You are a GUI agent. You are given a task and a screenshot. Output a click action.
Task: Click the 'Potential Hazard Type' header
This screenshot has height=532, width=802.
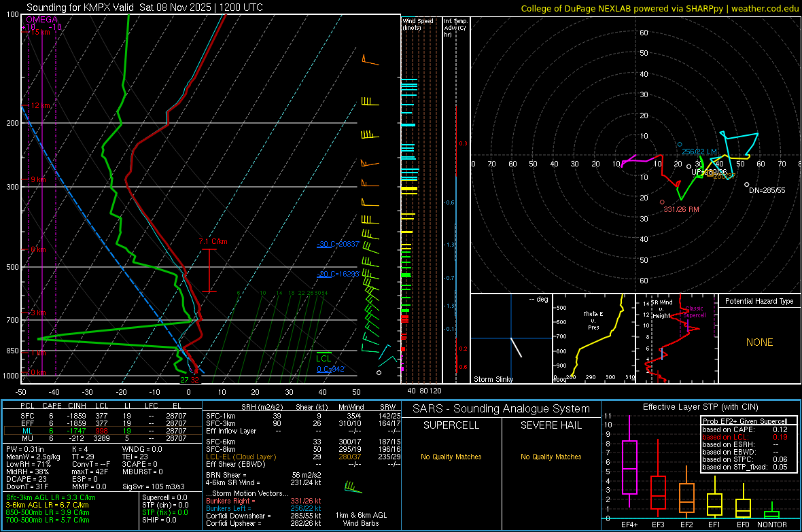click(759, 301)
